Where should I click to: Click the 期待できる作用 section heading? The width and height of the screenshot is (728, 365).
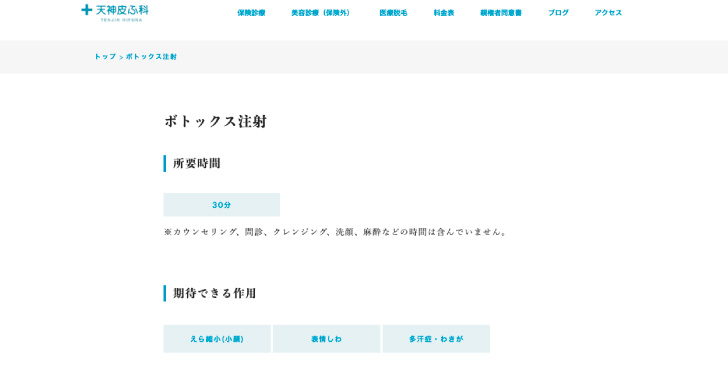tap(214, 293)
